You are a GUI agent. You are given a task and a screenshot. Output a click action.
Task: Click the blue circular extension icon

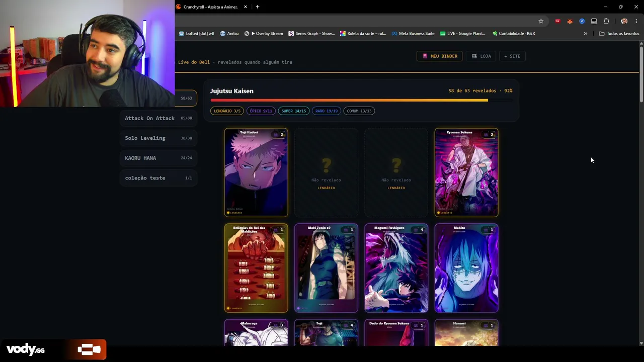(582, 21)
